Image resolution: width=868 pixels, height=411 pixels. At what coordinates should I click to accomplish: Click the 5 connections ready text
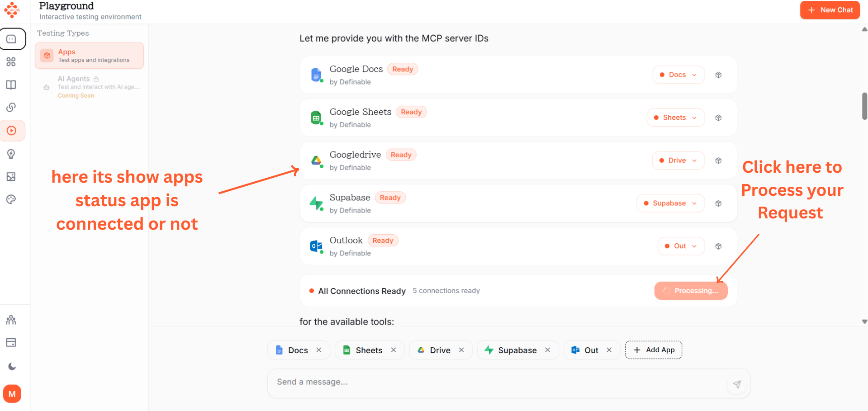pyautogui.click(x=446, y=291)
